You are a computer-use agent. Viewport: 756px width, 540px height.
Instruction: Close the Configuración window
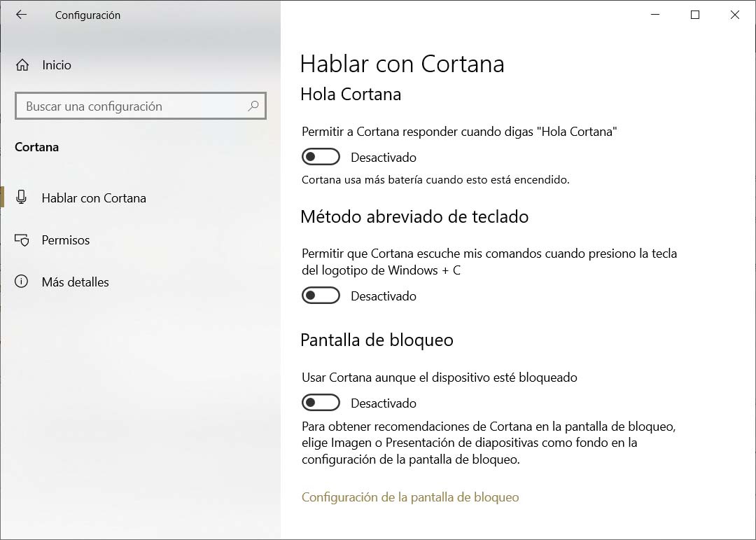[x=735, y=15]
